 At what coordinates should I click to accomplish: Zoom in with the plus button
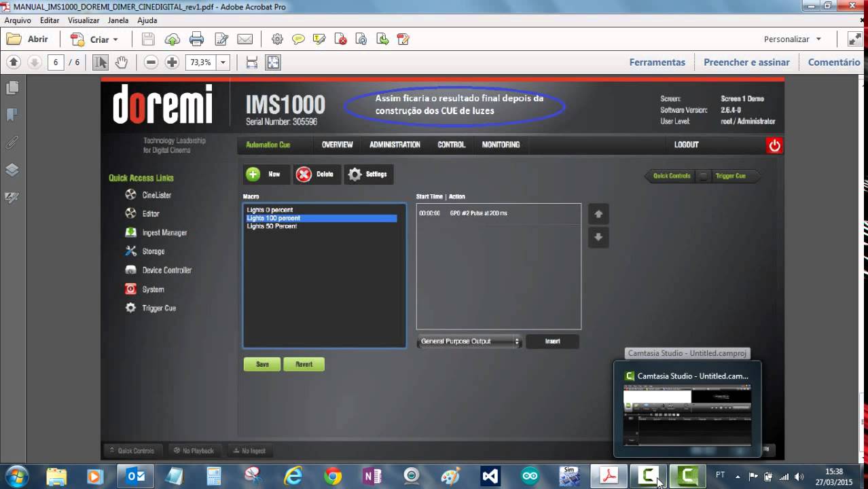(173, 62)
